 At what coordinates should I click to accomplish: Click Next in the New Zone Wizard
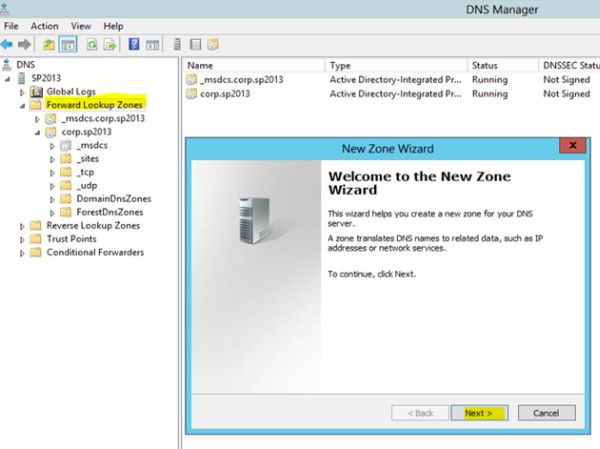479,413
